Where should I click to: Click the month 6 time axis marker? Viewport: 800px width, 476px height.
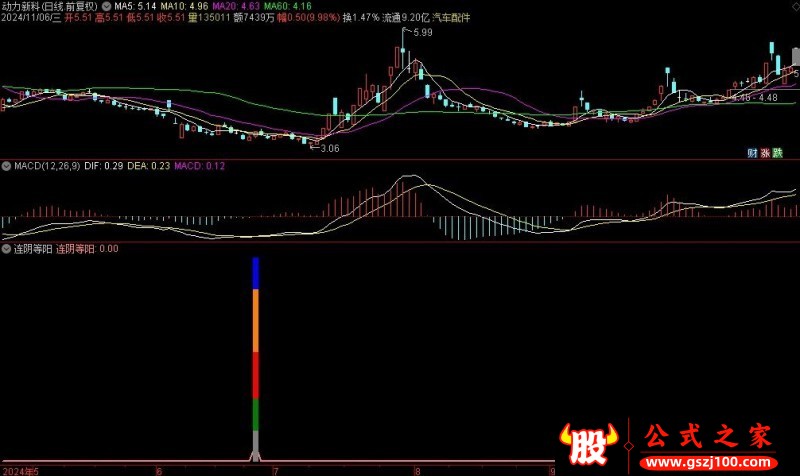click(x=159, y=471)
